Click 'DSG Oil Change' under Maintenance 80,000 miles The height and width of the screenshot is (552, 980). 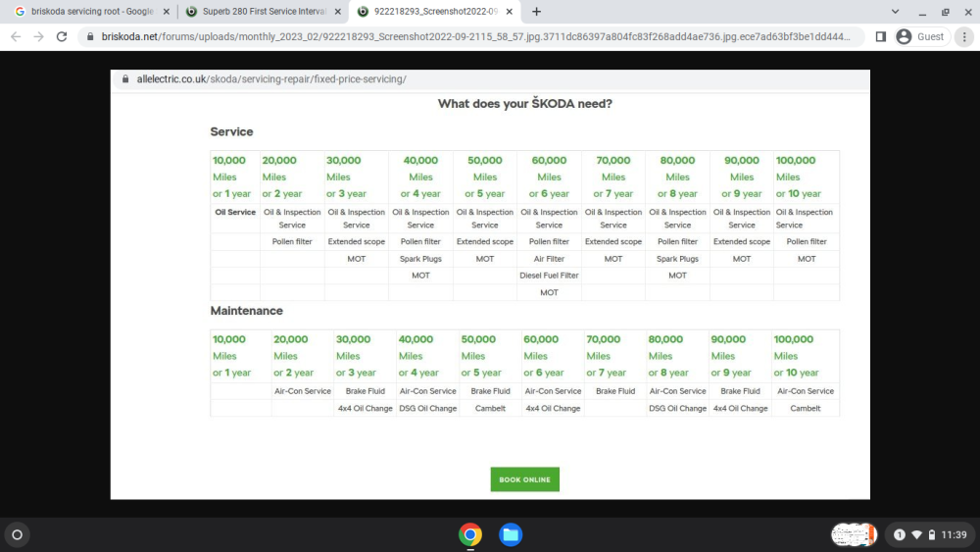tap(677, 408)
